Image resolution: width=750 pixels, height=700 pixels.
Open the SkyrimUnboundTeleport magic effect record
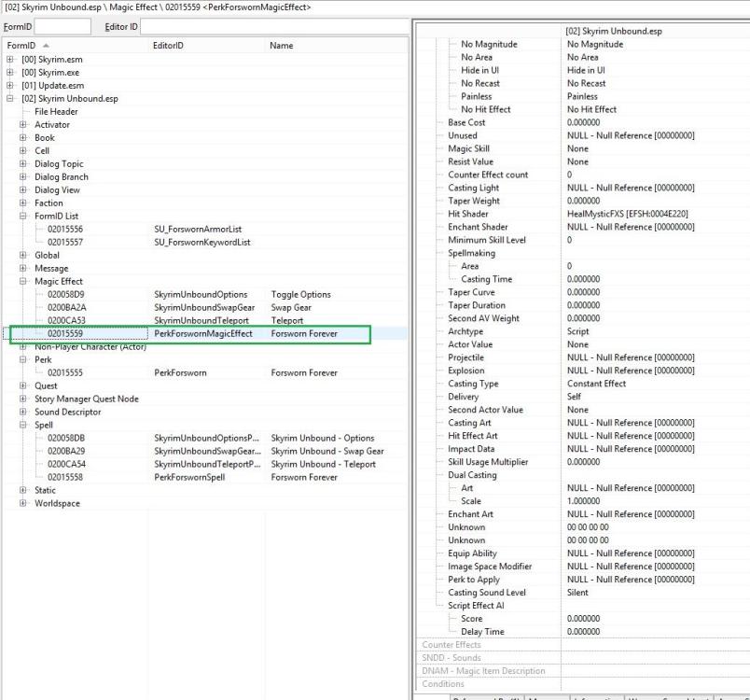pyautogui.click(x=201, y=320)
